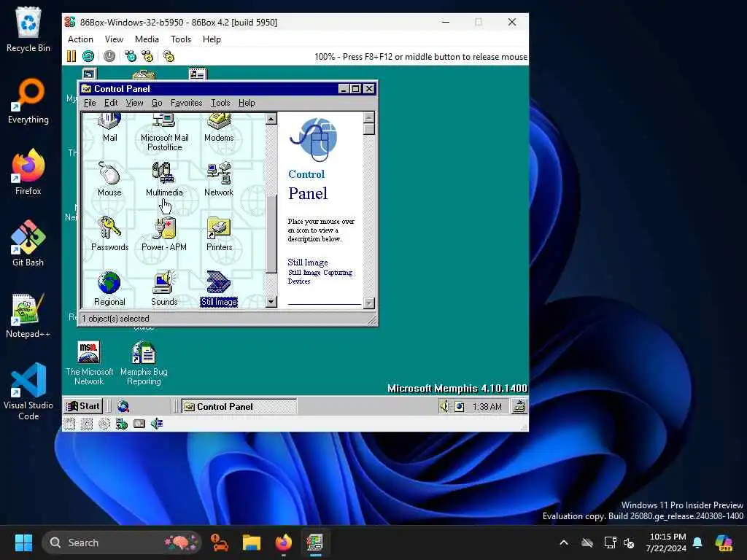Viewport: 747px width, 560px height.
Task: Open the 86Box Media menu
Action: coord(147,39)
